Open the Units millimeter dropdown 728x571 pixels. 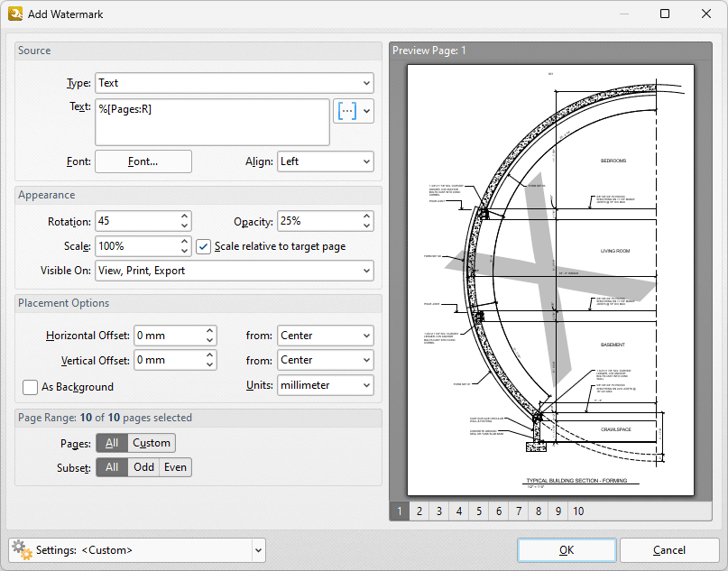325,385
